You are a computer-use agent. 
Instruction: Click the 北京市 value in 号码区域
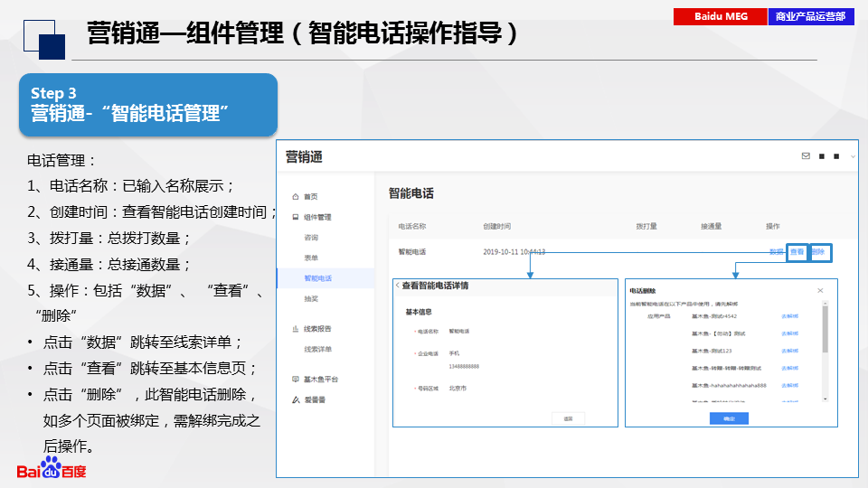(x=458, y=389)
